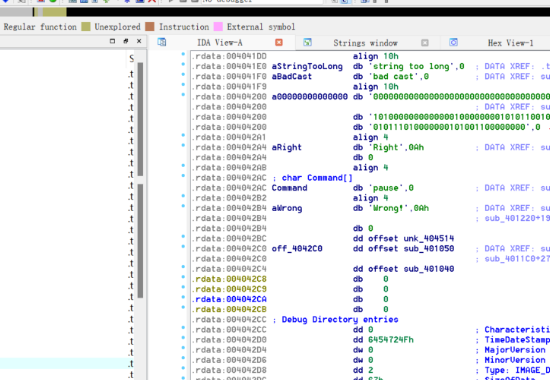Select the aStringTooLong label
The height and width of the screenshot is (380, 550).
pos(307,66)
